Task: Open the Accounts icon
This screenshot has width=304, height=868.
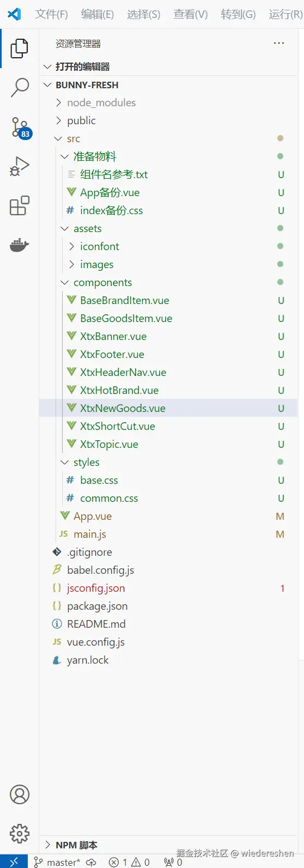Action: coord(19,794)
